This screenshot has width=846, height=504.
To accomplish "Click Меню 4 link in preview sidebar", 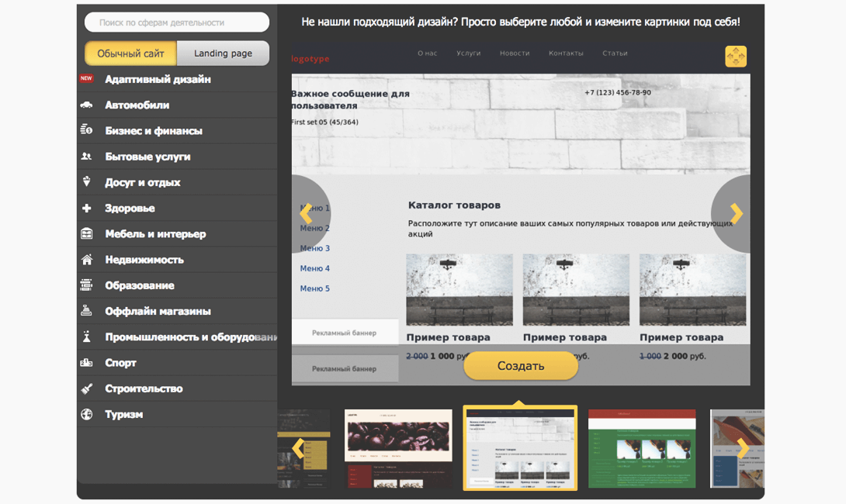I will pyautogui.click(x=314, y=268).
